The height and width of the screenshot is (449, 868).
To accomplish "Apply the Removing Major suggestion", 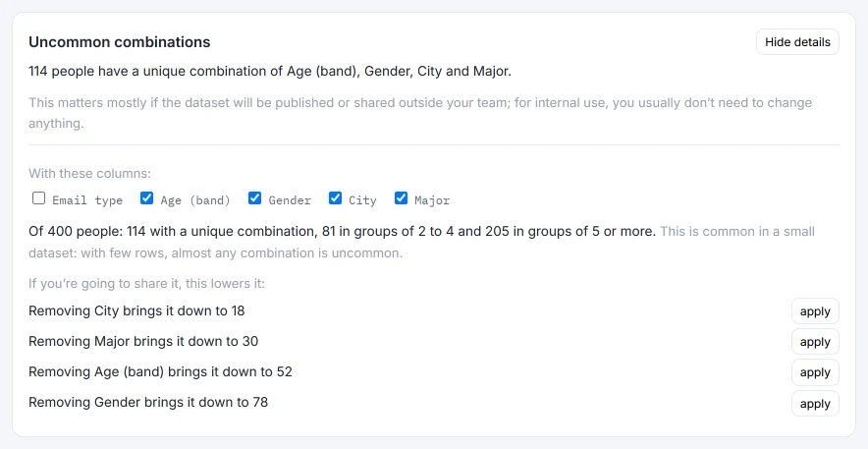I will point(815,342).
